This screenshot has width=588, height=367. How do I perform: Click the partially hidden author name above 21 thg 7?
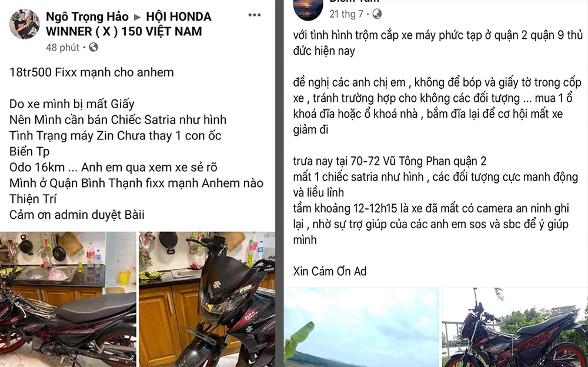pos(355,1)
